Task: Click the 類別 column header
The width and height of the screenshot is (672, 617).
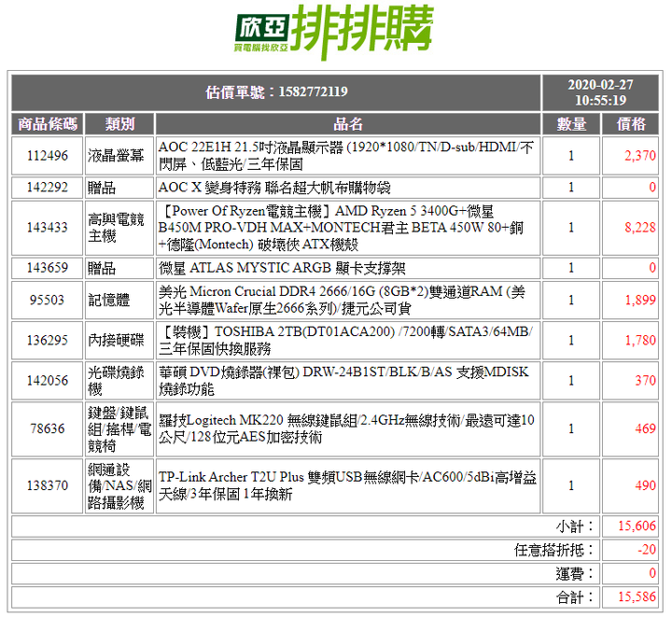Action: coord(119,124)
